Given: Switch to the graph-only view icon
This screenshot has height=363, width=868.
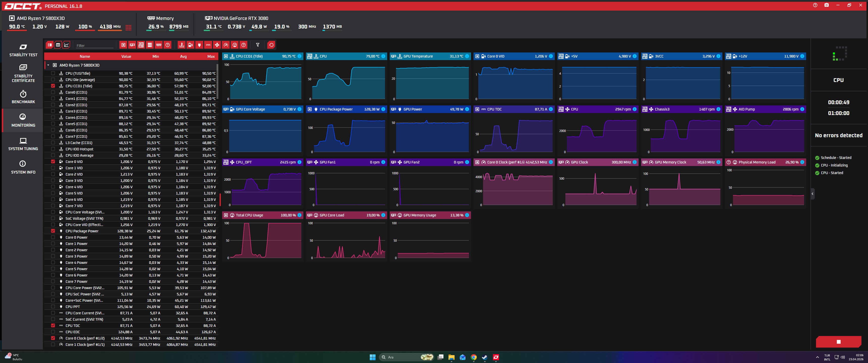Looking at the screenshot, I should tap(67, 45).
